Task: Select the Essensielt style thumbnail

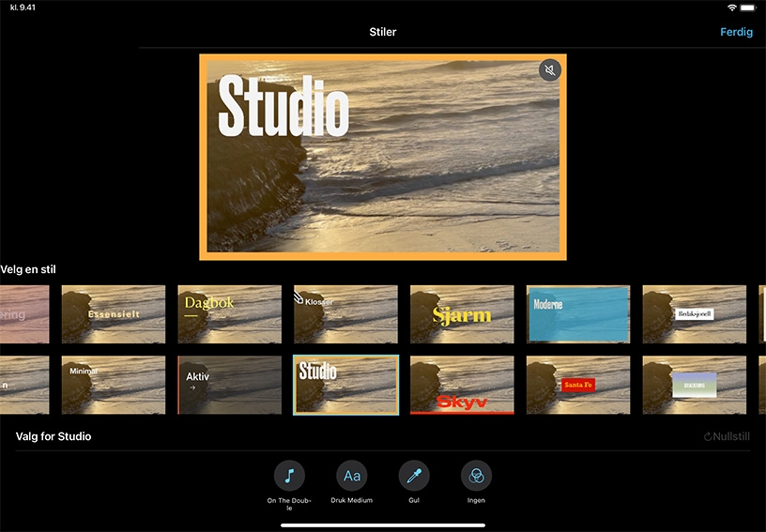Action: click(114, 314)
